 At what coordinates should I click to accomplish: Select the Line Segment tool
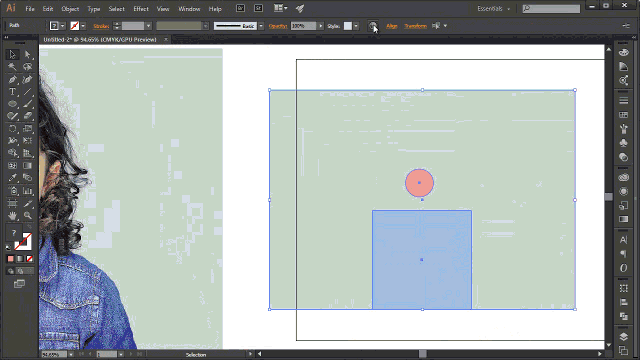pyautogui.click(x=27, y=91)
